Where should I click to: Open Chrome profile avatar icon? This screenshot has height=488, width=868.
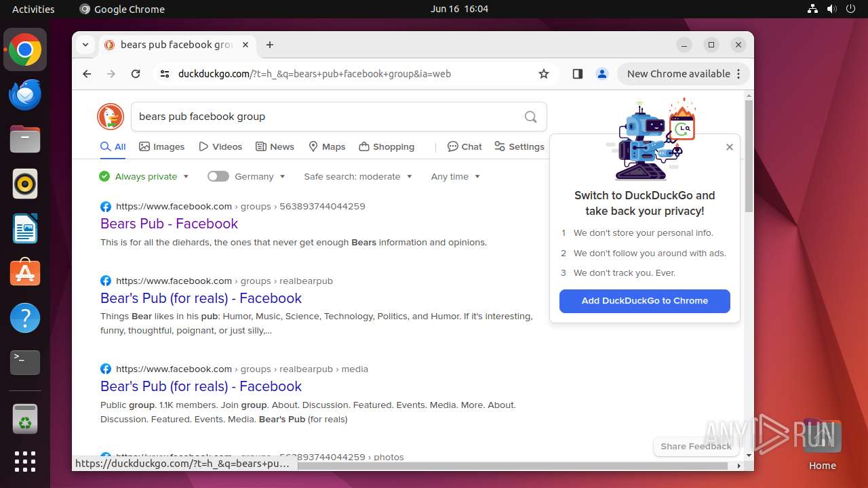(601, 74)
